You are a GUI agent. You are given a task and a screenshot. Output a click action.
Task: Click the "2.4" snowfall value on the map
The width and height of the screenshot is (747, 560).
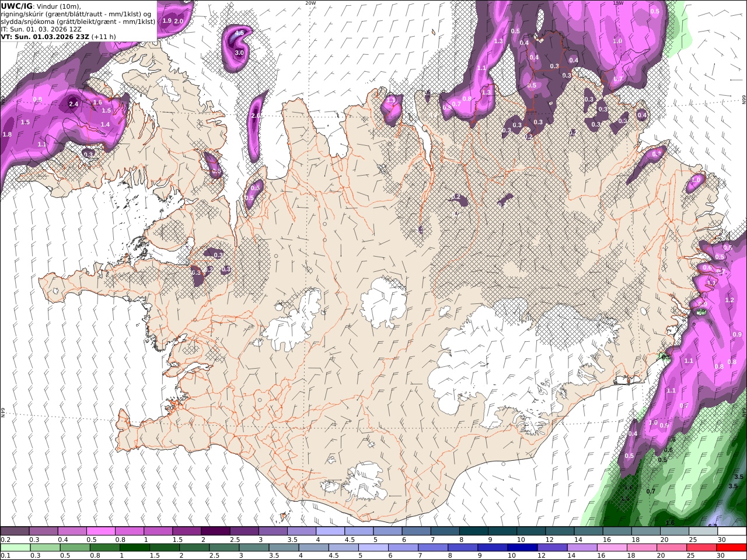point(74,104)
